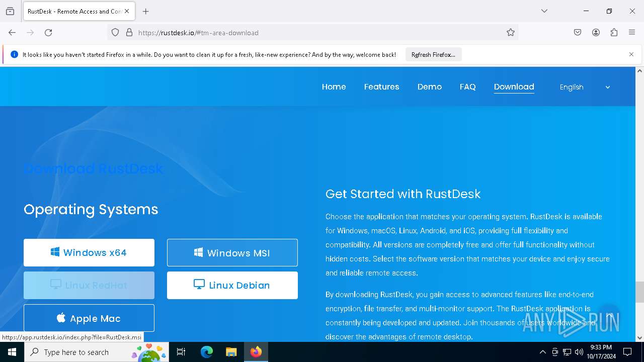Click the taskbar search box

(97, 352)
